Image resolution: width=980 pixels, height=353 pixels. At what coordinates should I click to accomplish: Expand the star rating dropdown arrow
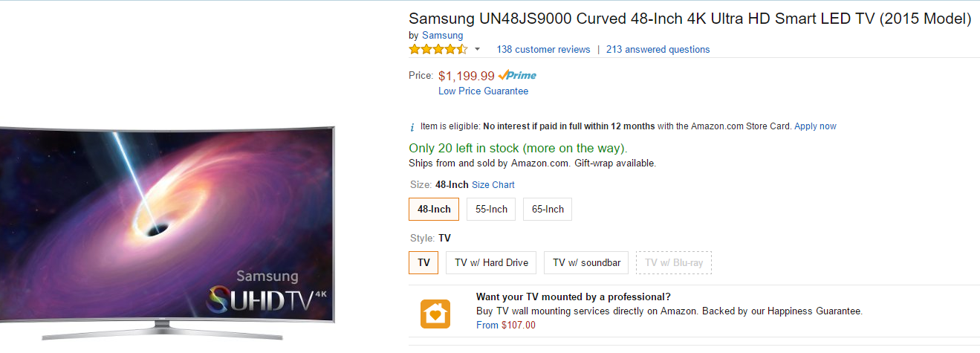click(x=477, y=50)
